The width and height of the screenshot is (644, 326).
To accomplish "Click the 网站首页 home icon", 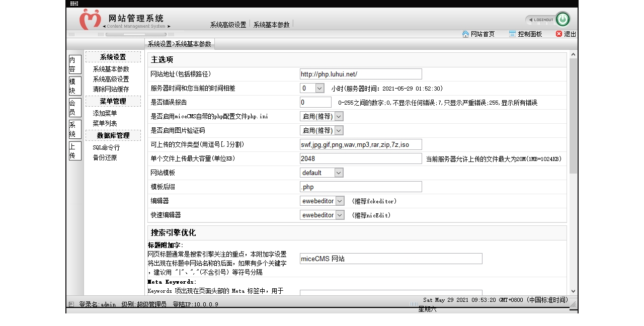I will coord(465,34).
